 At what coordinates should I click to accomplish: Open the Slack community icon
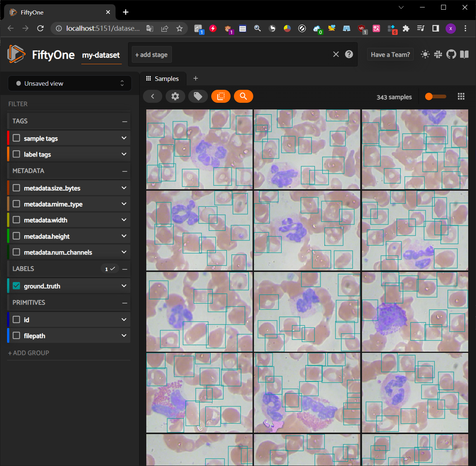(x=438, y=55)
